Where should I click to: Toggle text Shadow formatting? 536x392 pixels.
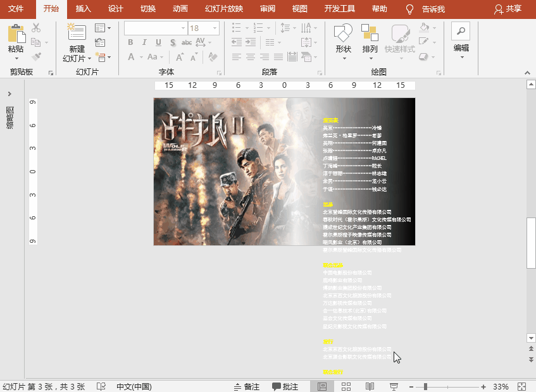point(173,43)
